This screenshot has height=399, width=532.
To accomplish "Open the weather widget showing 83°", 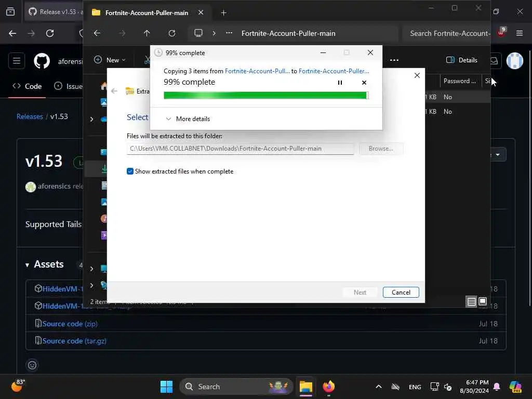I will pos(18,386).
